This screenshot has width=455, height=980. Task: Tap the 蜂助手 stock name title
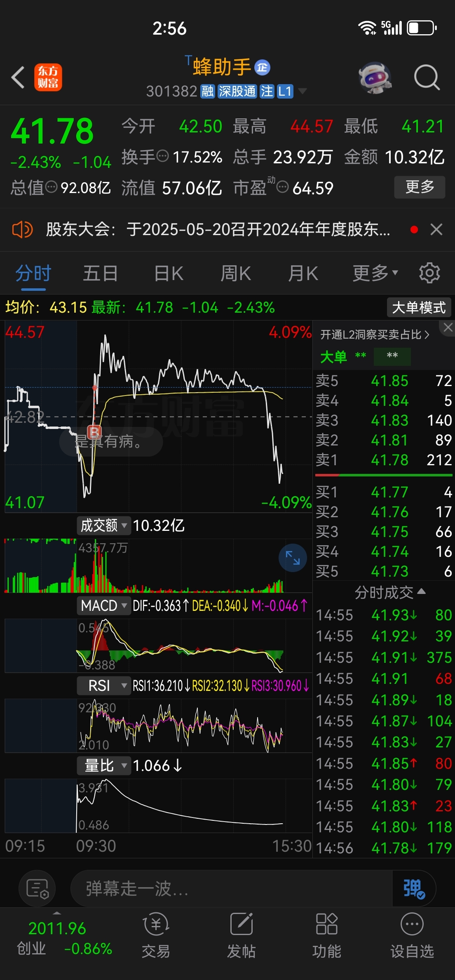click(x=222, y=67)
